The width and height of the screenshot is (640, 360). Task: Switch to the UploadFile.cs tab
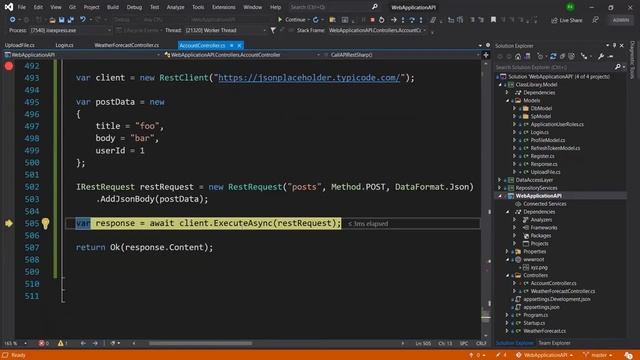20,45
